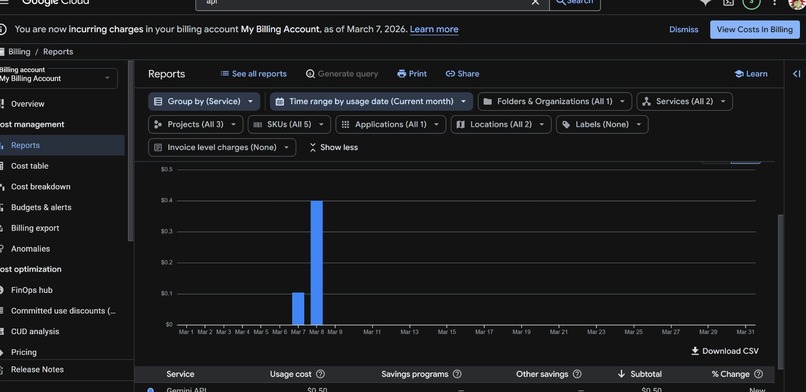Sort by Subtotal column header

[641, 374]
